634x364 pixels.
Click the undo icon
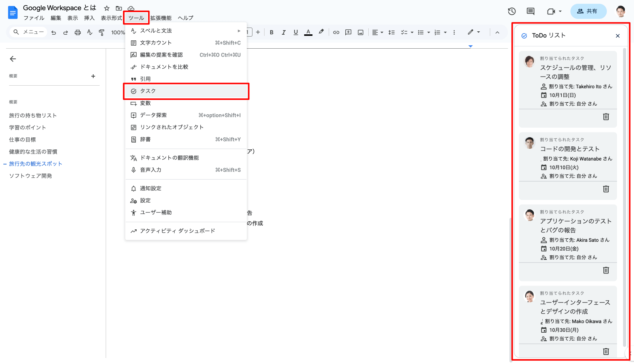54,32
